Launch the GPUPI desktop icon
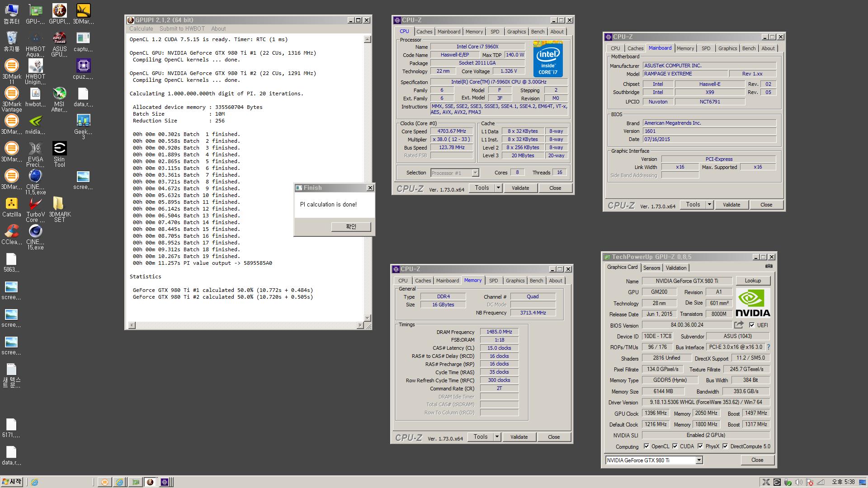 coord(59,14)
